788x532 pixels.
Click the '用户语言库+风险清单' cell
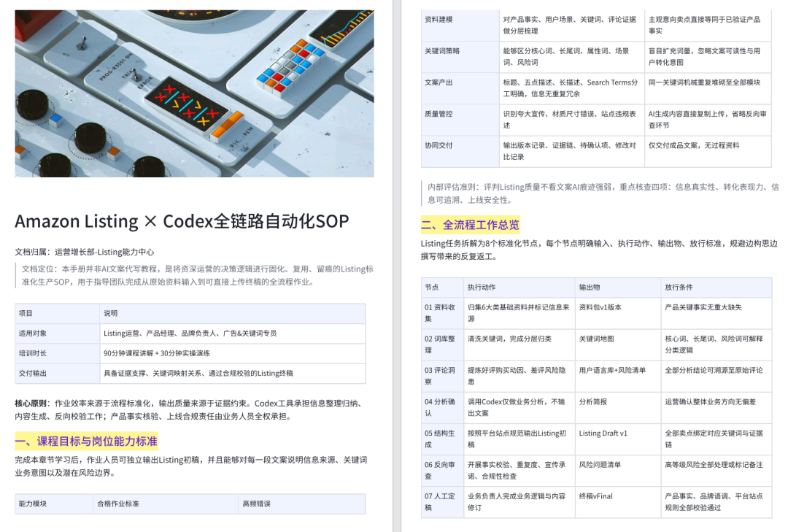coord(618,376)
